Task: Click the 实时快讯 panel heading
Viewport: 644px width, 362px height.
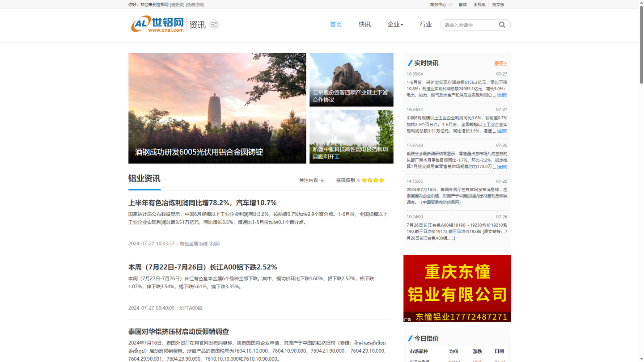Action: click(426, 63)
